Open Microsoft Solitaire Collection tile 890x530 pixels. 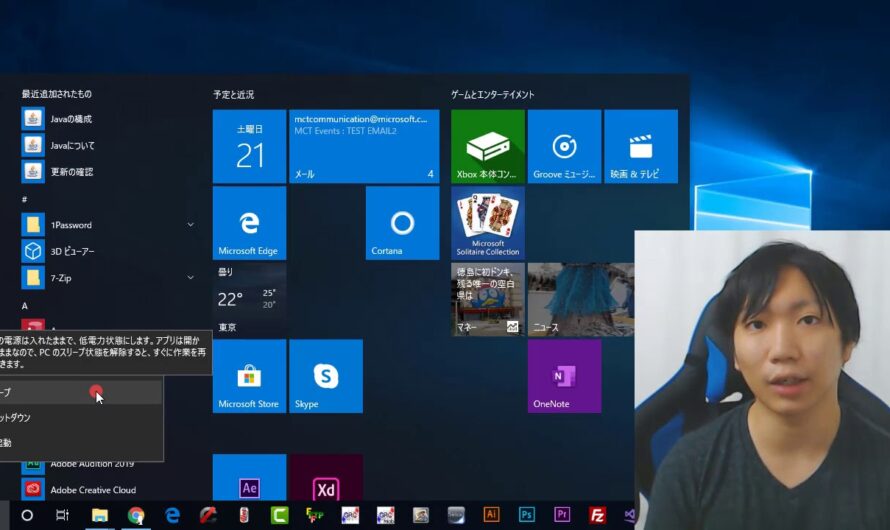[488, 223]
